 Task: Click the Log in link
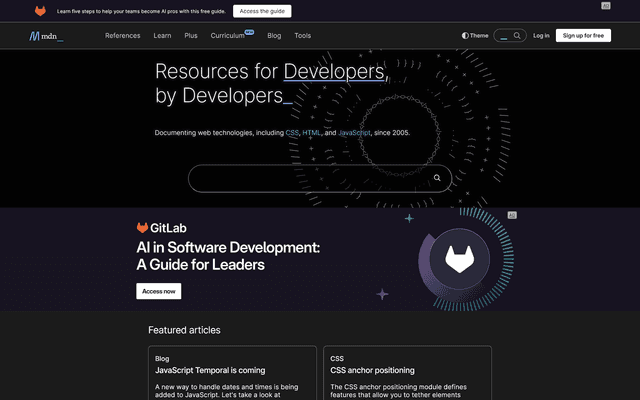541,36
